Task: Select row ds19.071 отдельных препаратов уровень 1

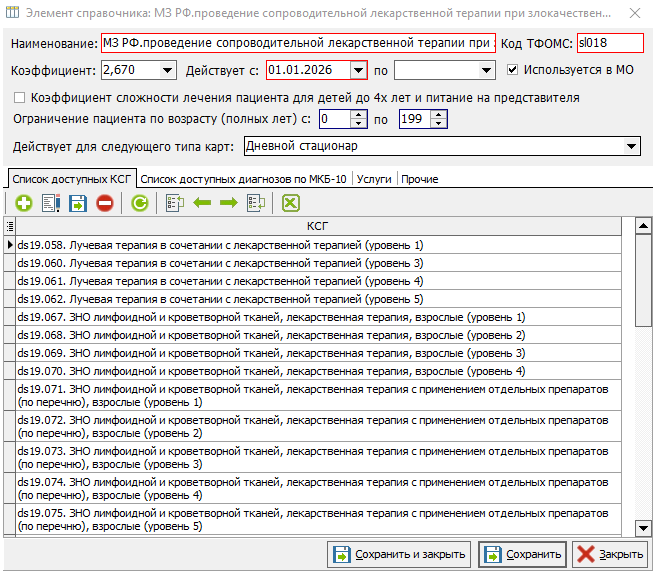Action: tap(318, 395)
